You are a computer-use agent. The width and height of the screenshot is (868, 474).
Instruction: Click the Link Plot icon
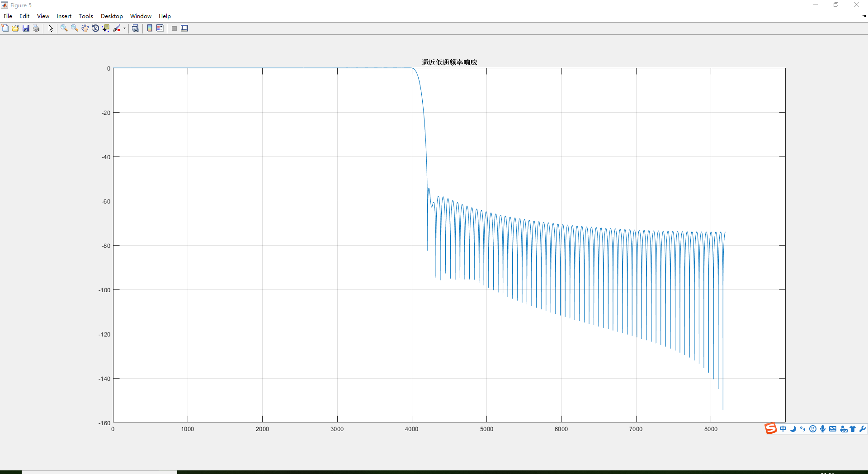point(135,28)
